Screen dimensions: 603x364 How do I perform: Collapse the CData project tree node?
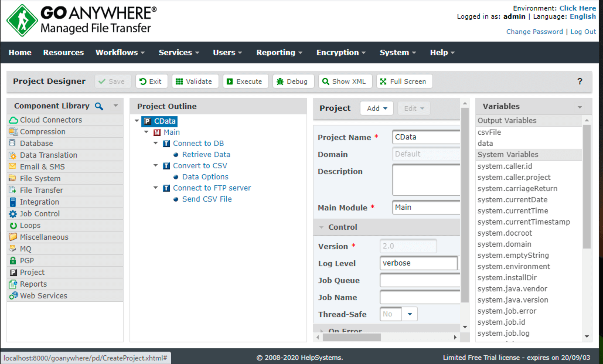tap(137, 121)
